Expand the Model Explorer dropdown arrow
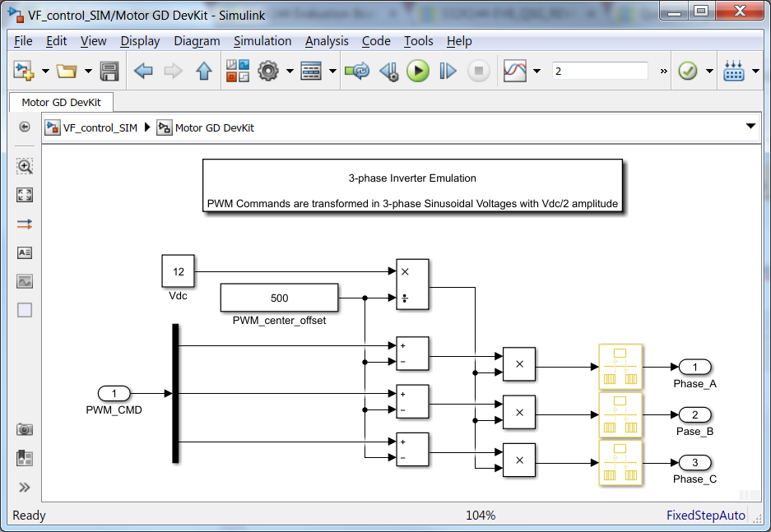Viewport: 771px width, 532px height. tap(332, 72)
